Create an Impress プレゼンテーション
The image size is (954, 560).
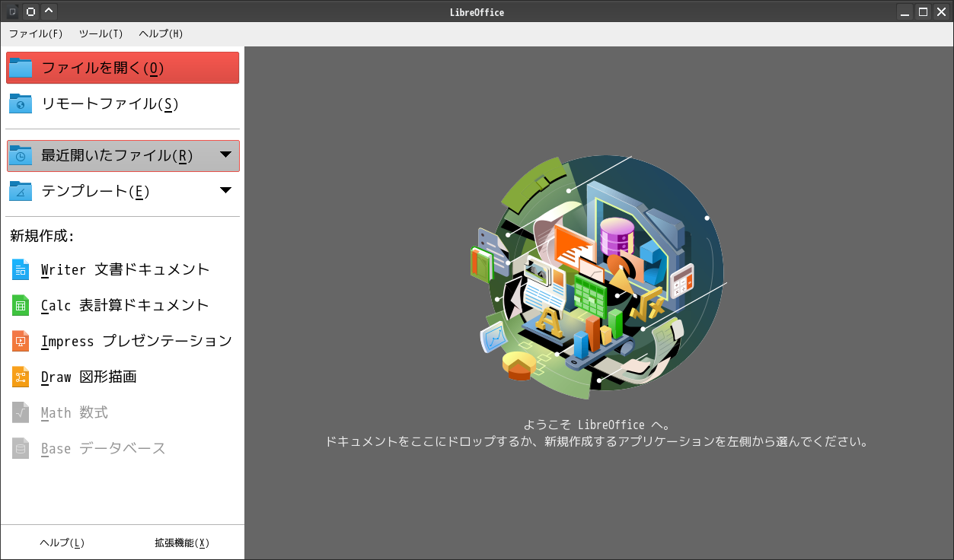pyautogui.click(x=123, y=341)
